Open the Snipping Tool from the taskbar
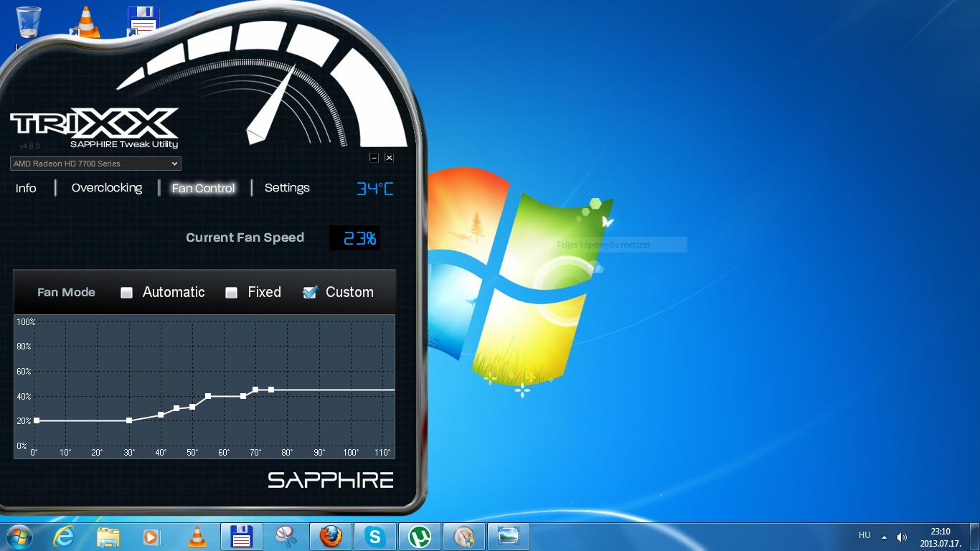 pyautogui.click(x=286, y=537)
